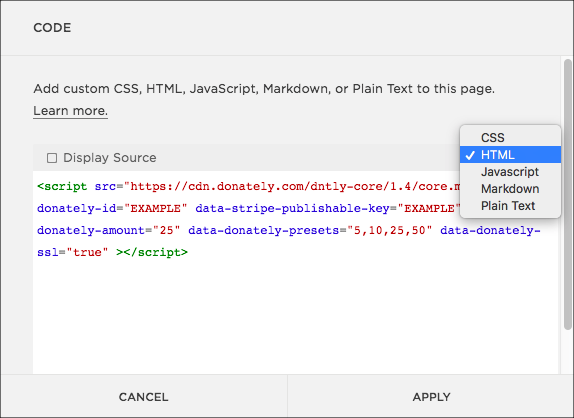
Task: Click the ssl value "true" in code
Action: pos(87,253)
